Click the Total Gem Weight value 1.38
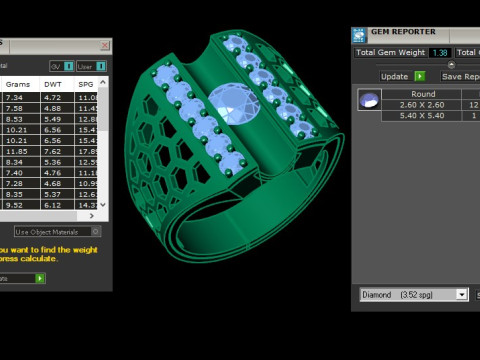 click(440, 53)
